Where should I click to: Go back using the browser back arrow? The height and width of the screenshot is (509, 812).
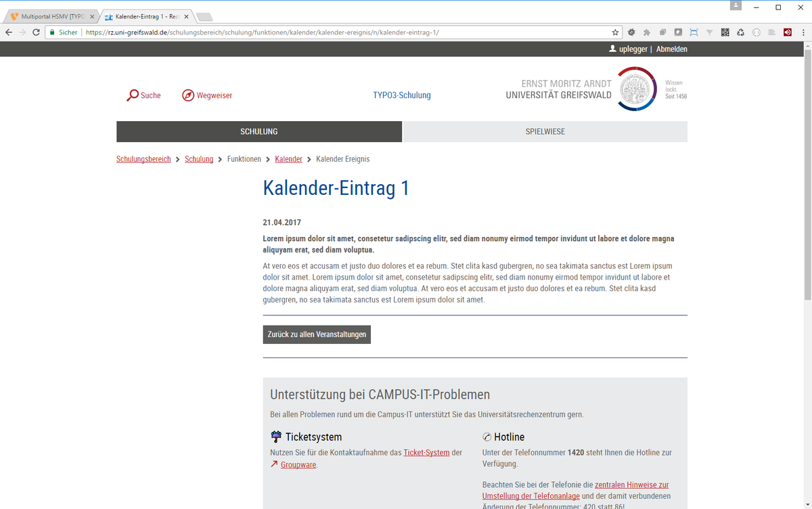pyautogui.click(x=9, y=32)
